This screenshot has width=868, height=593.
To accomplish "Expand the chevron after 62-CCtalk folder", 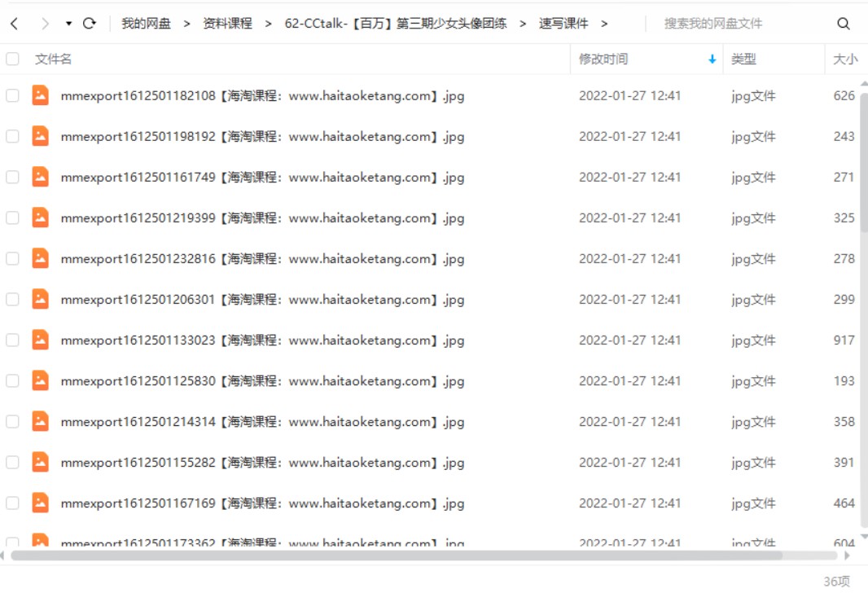I will (x=523, y=24).
